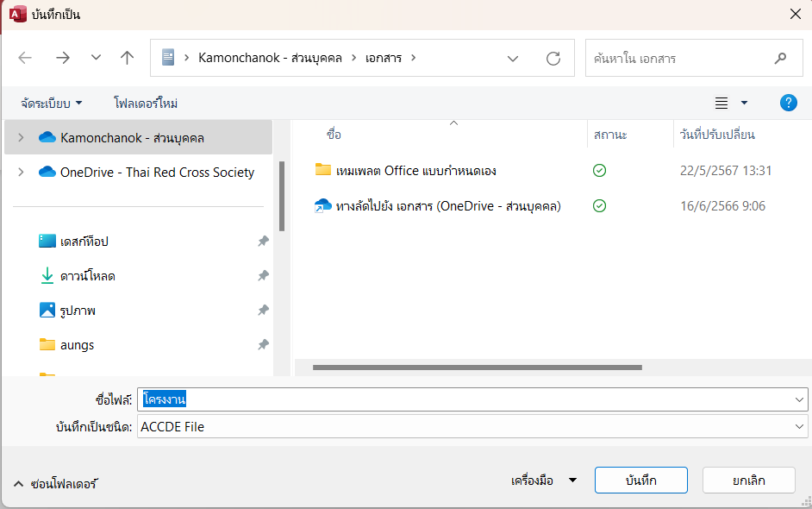Click the file name input field
This screenshot has width=812, height=509.
(x=465, y=399)
